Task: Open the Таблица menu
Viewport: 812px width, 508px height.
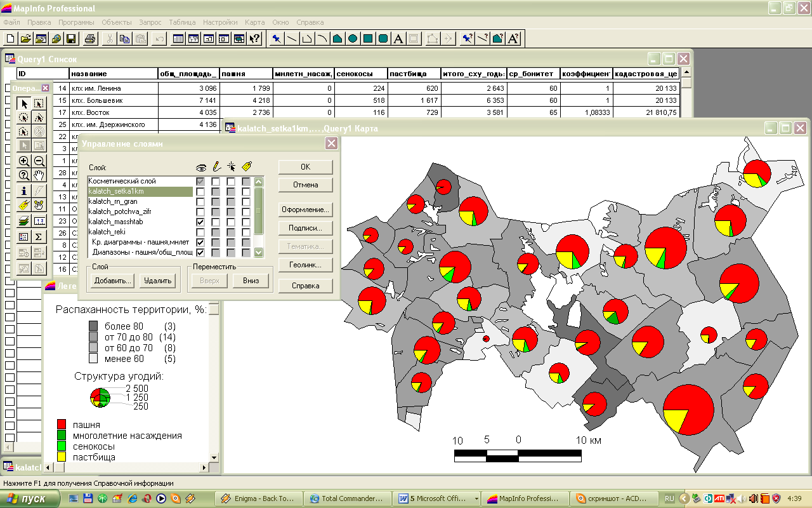Action: coord(182,22)
